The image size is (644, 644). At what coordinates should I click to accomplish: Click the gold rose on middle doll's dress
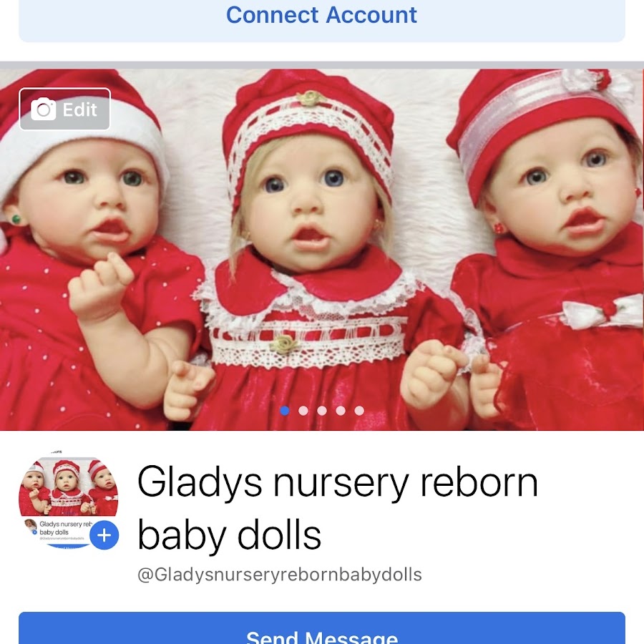284,344
